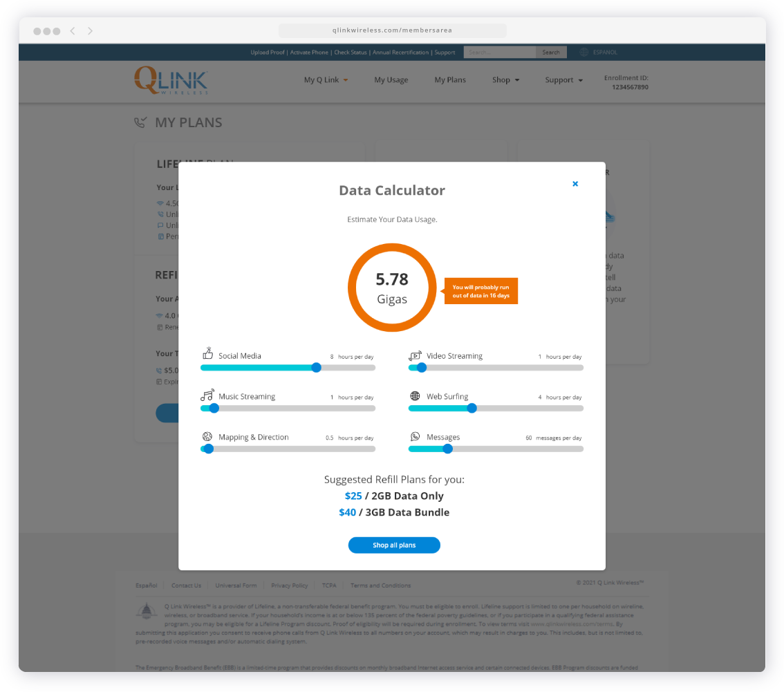The image size is (784, 692).
Task: Click the Shop all plans button
Action: click(x=394, y=545)
